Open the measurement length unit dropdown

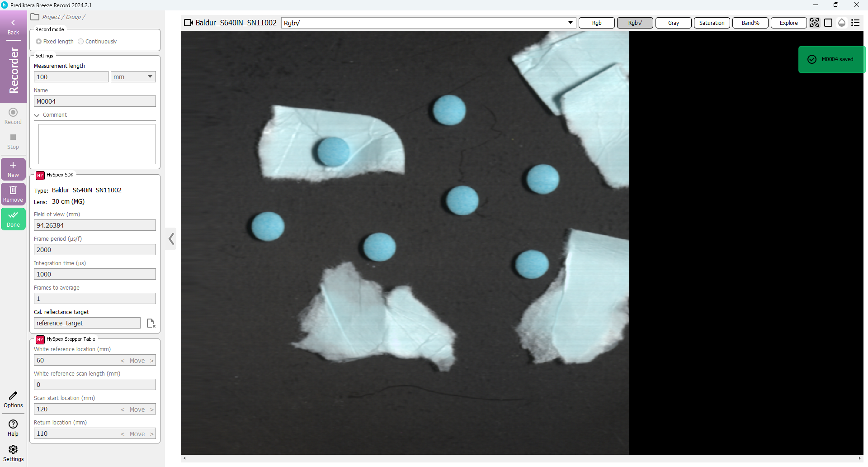point(133,77)
